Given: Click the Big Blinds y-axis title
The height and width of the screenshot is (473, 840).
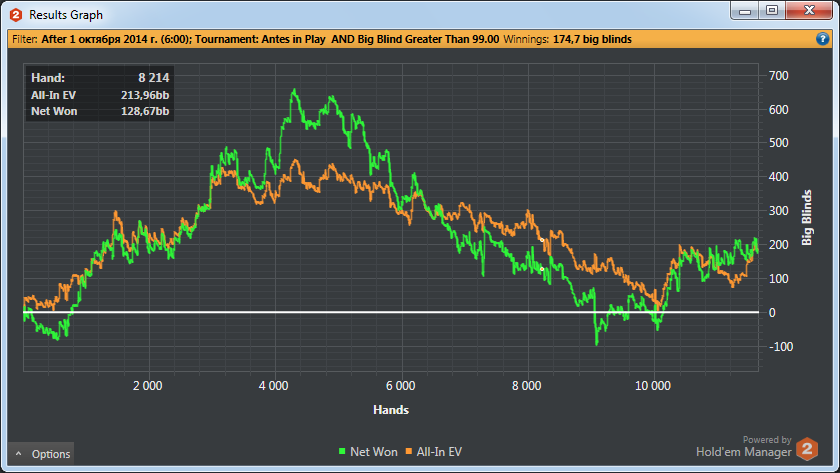Looking at the screenshot, I should point(807,216).
